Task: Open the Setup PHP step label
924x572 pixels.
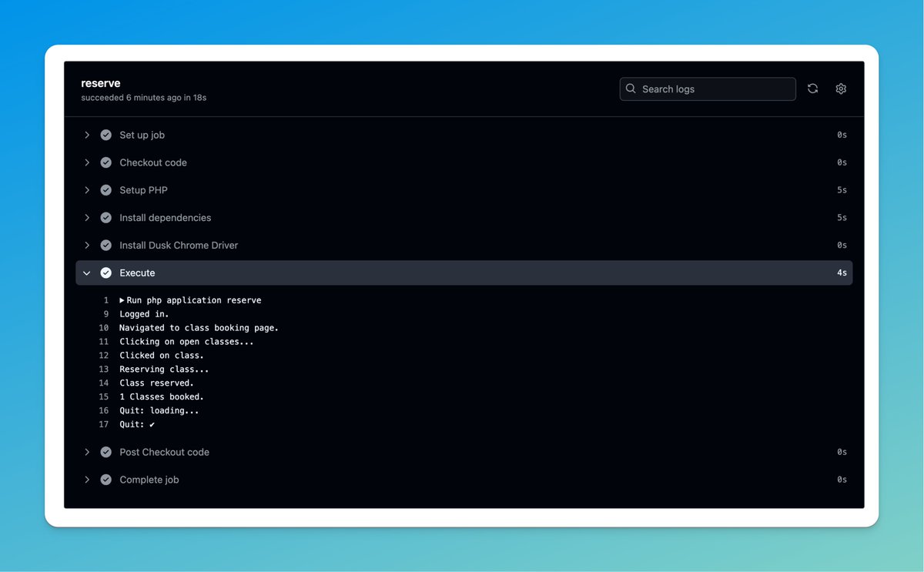Action: pos(143,190)
